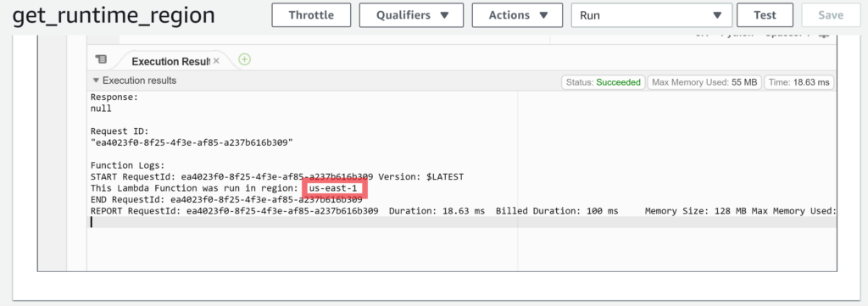Viewport: 868px width, 306px height.
Task: Open the Actions dropdown
Action: pyautogui.click(x=517, y=15)
